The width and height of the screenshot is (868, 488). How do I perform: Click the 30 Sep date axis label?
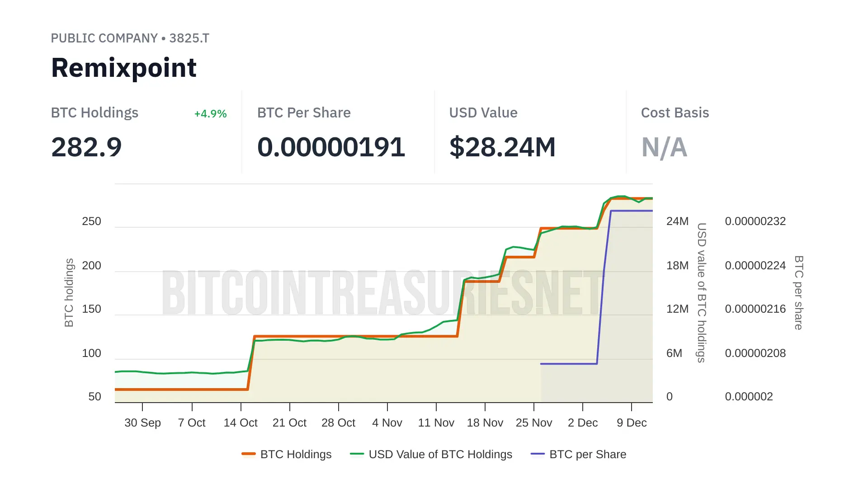tap(142, 423)
